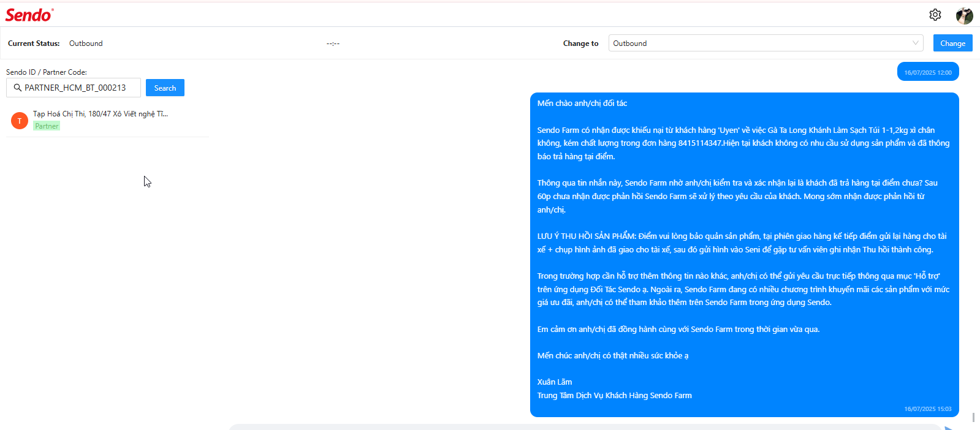Click the 'Sendo ID / Partner Code:' label
980x430 pixels.
pos(47,72)
